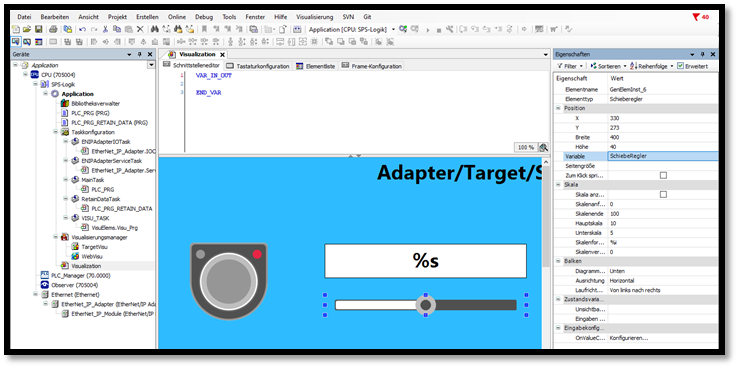Collapse the Taskkonfiguration tree node
The width and height of the screenshot is (738, 368).
click(56, 132)
